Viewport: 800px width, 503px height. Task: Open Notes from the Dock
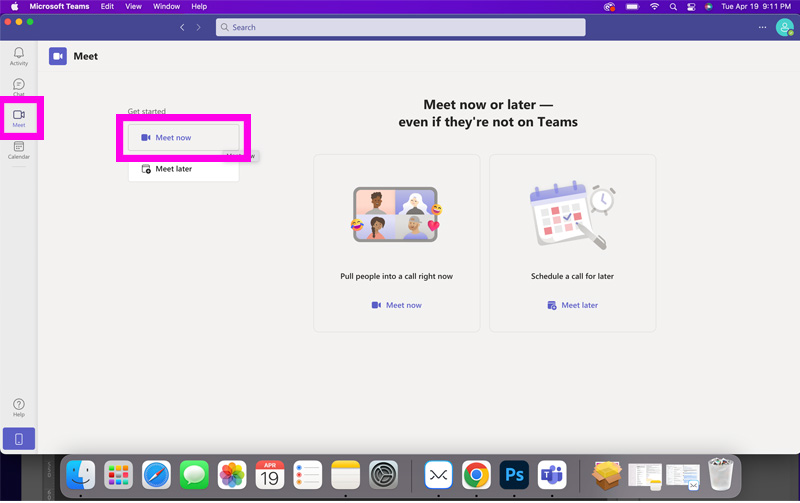[345, 475]
